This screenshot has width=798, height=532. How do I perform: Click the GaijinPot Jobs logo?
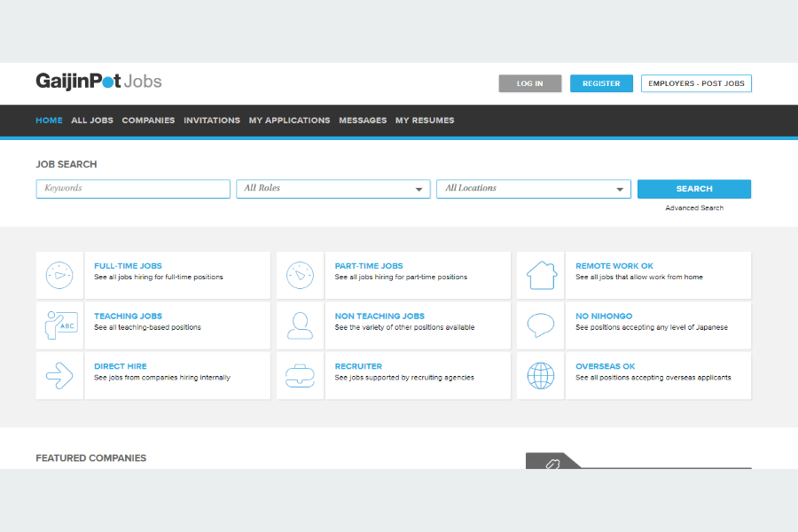point(98,82)
